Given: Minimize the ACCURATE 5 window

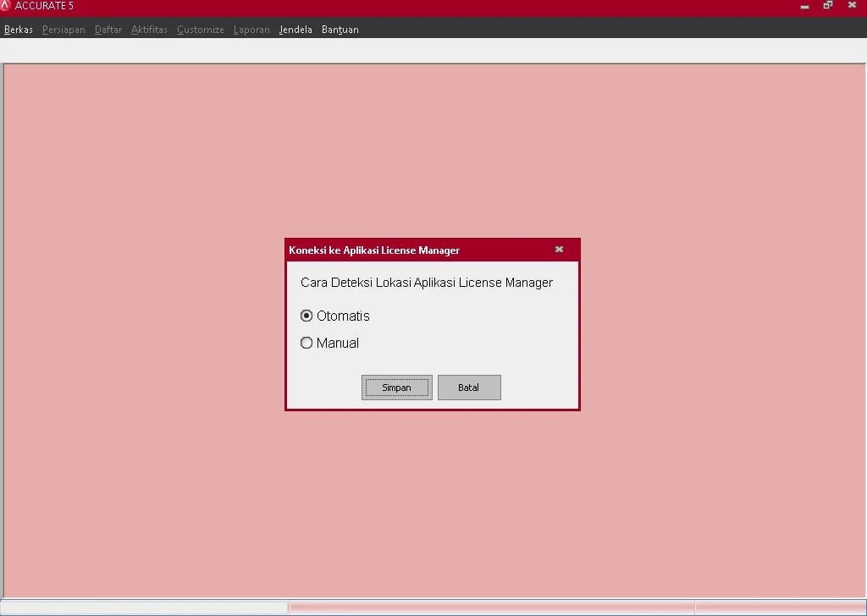Looking at the screenshot, I should [804, 6].
